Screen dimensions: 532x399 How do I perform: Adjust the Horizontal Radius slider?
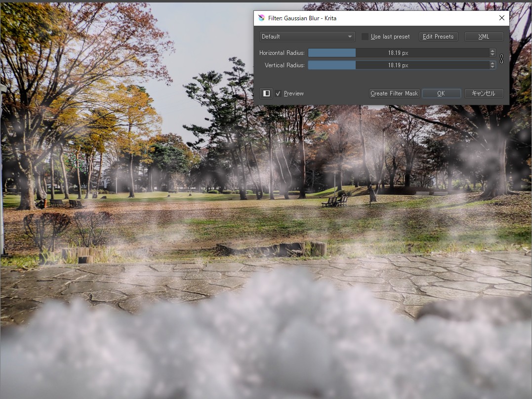(x=398, y=52)
